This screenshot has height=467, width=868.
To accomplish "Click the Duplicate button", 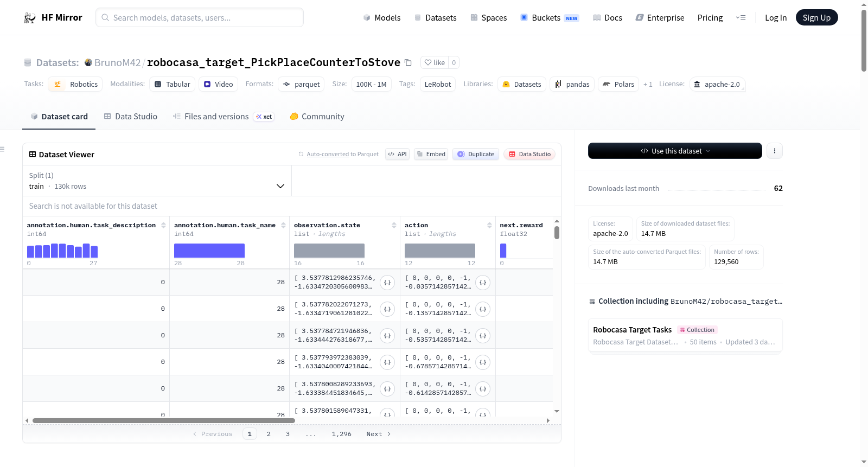I will point(475,154).
